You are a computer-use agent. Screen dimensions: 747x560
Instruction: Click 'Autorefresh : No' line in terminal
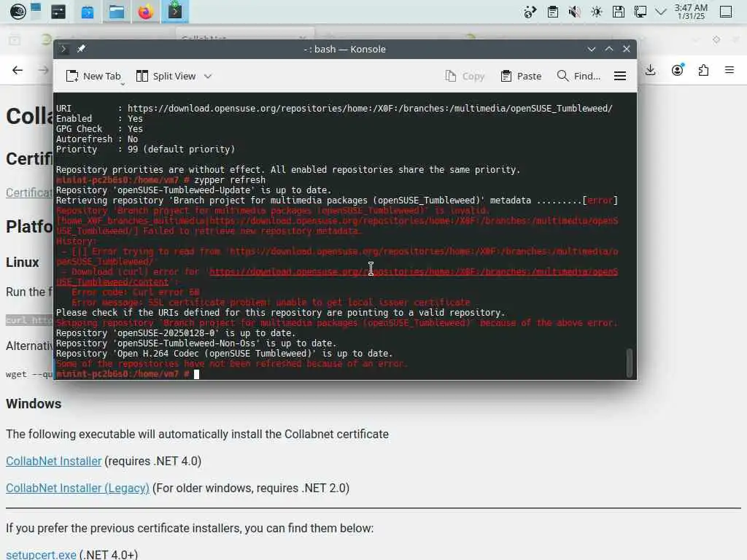[x=97, y=139]
